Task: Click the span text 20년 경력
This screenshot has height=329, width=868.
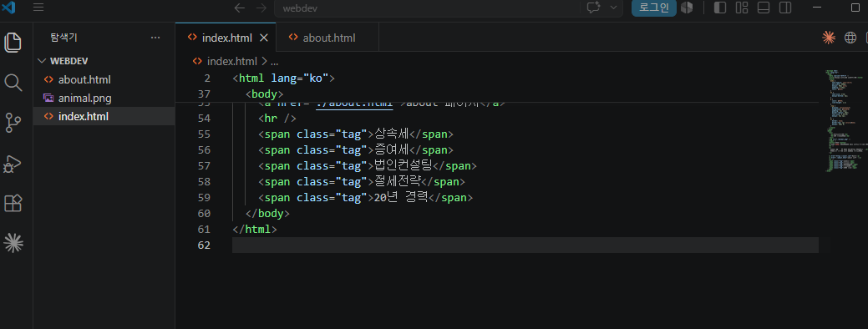Action: point(401,197)
